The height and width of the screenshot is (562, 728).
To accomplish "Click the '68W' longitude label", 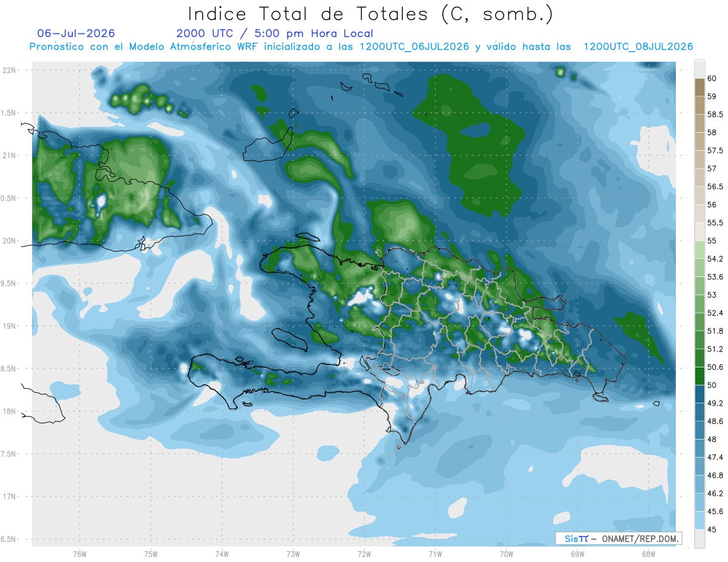I will (648, 554).
